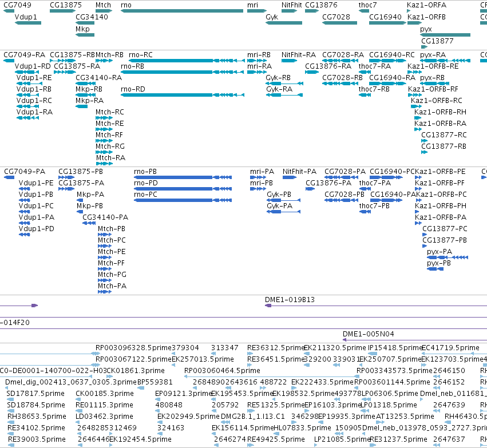487x448 pixels.
Task: Click the rno-RD transcript
Action: [x=183, y=94]
